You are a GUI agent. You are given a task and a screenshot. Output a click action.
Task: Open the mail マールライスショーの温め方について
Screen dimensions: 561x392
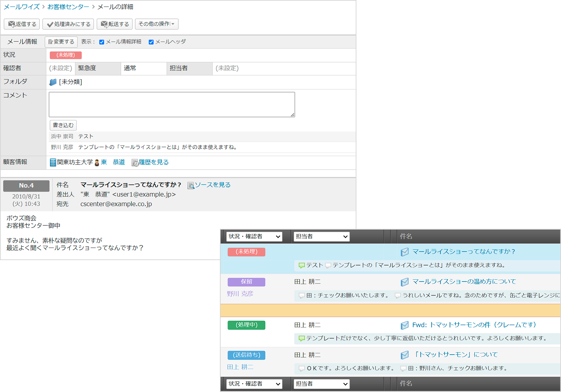(464, 282)
